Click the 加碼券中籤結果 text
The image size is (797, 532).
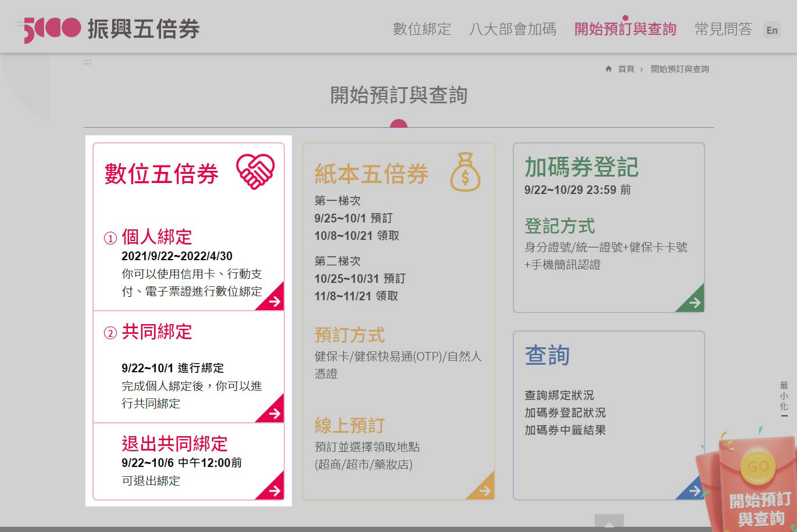(x=565, y=430)
